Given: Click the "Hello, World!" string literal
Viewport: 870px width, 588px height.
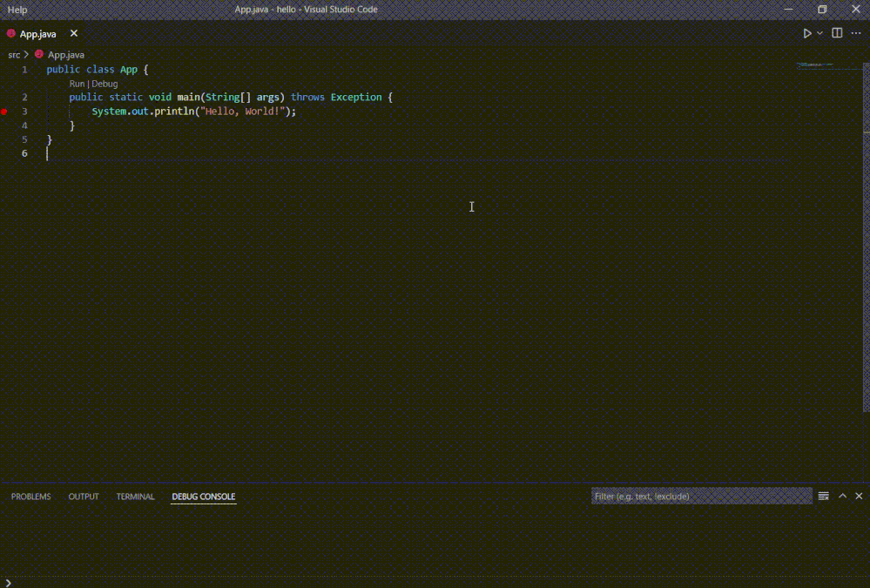Looking at the screenshot, I should click(242, 111).
